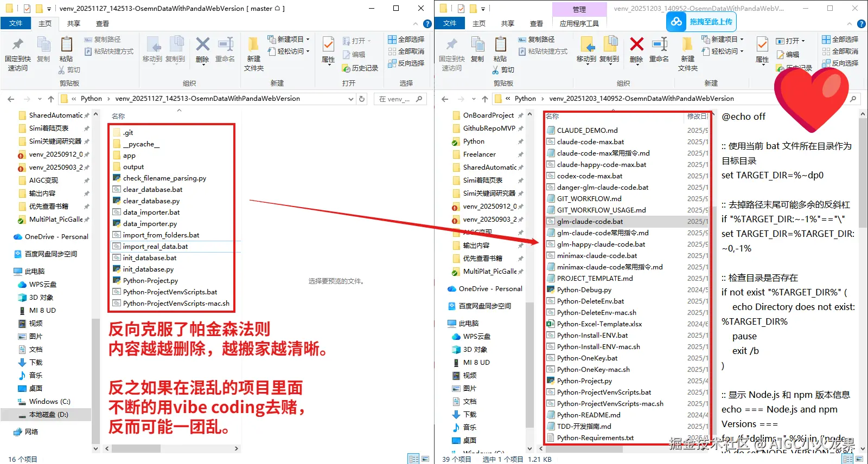The width and height of the screenshot is (868, 464).
Task: Click Select none (全部取消) in right window ribbon
Action: 840,51
